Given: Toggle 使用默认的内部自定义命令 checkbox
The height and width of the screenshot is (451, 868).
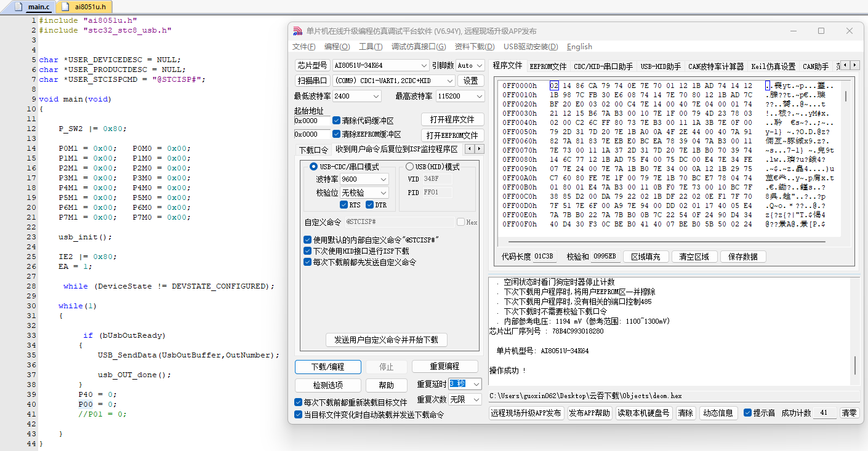Looking at the screenshot, I should pos(307,240).
